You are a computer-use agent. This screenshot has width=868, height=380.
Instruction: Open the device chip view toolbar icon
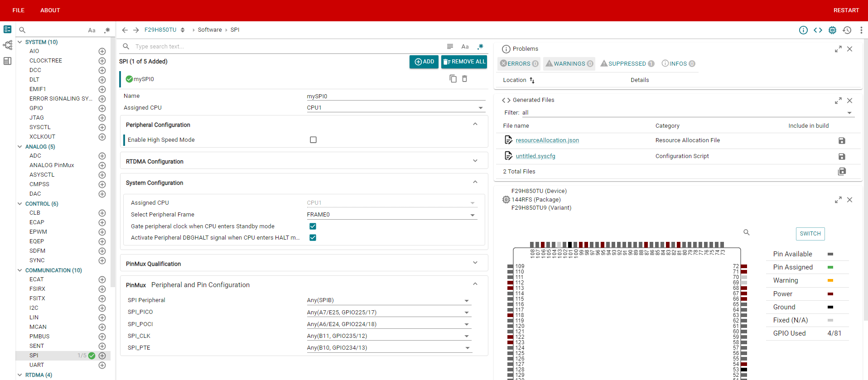pyautogui.click(x=832, y=30)
